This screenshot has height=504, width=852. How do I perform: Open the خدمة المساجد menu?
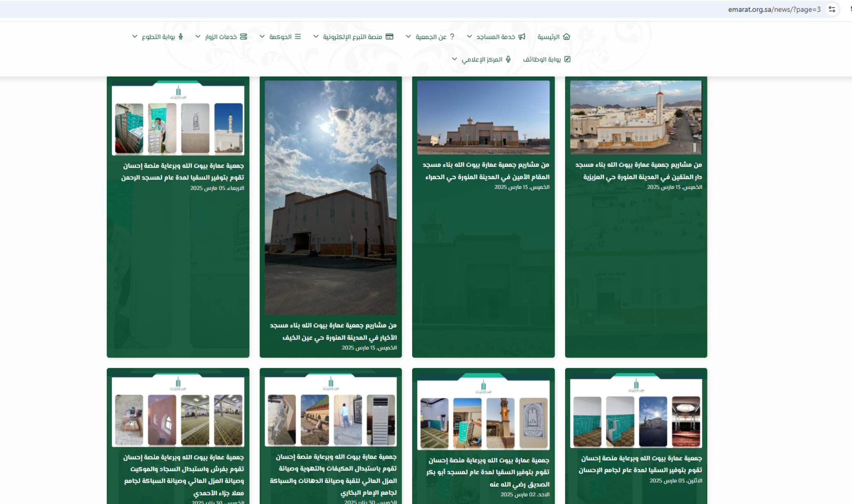pyautogui.click(x=496, y=37)
